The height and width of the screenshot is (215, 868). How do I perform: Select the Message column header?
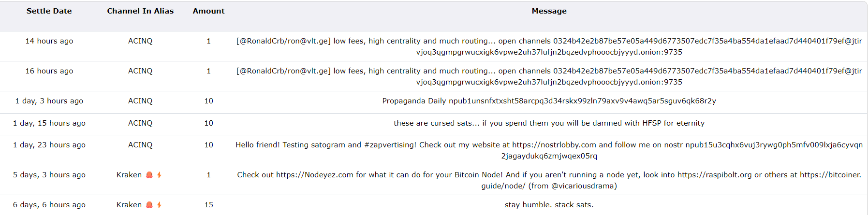(549, 11)
